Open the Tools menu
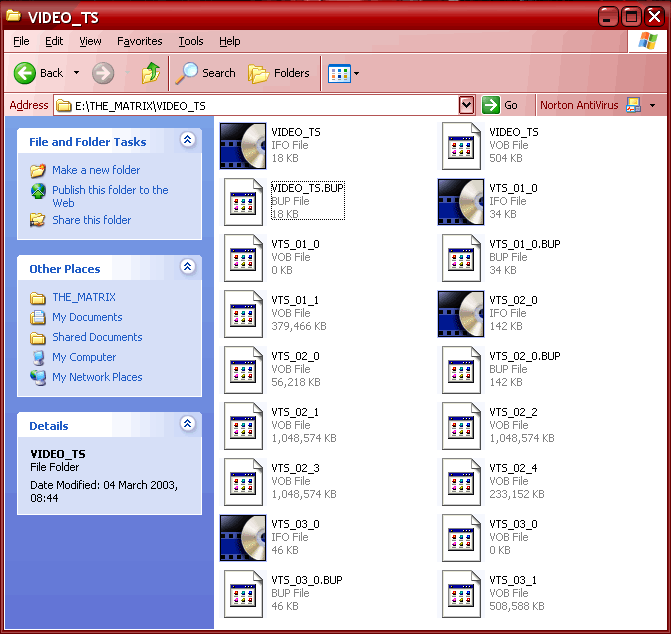671x634 pixels. [x=191, y=41]
